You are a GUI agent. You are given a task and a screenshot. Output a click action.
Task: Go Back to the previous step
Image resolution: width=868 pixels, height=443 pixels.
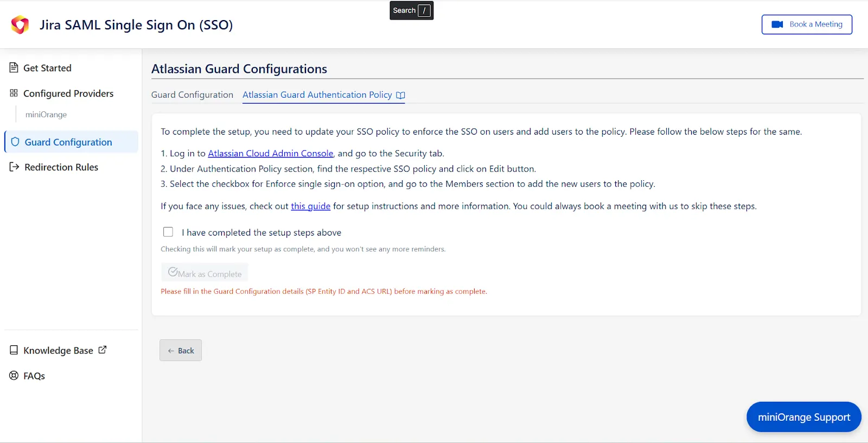tap(181, 350)
